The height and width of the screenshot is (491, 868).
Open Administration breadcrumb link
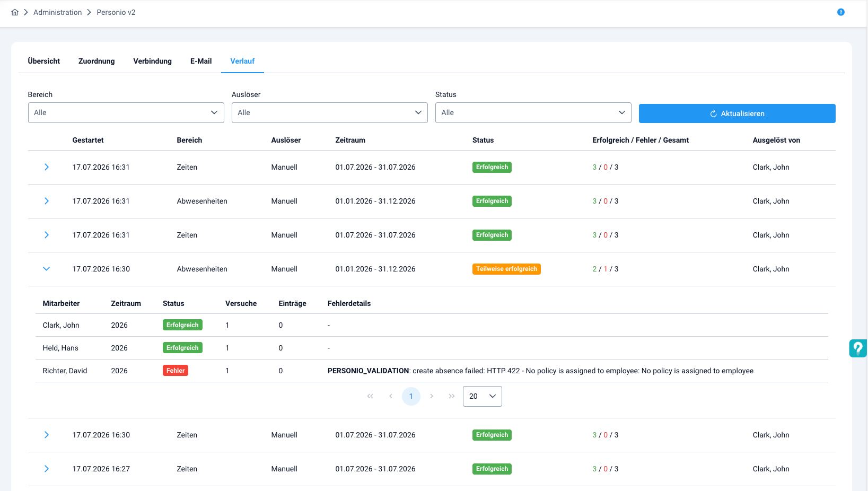58,12
